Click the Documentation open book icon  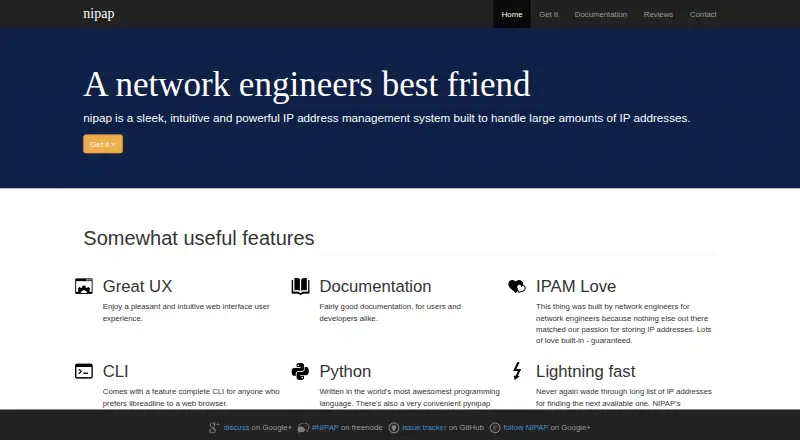301,286
